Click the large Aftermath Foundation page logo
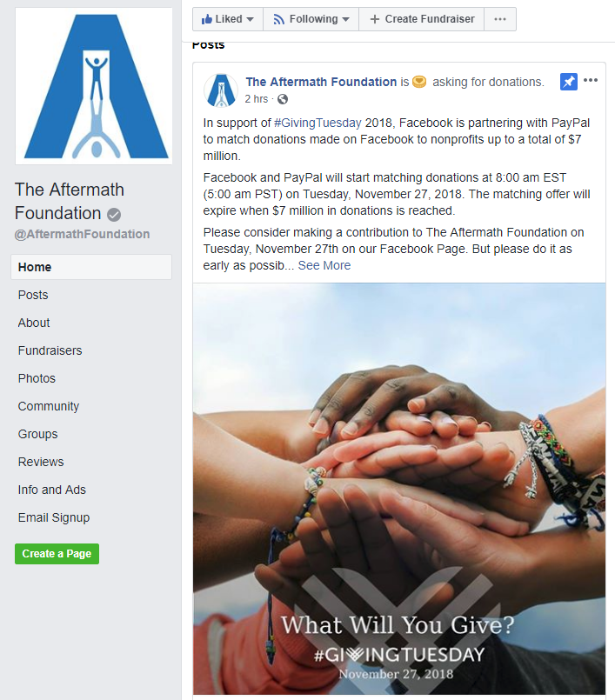 click(94, 86)
